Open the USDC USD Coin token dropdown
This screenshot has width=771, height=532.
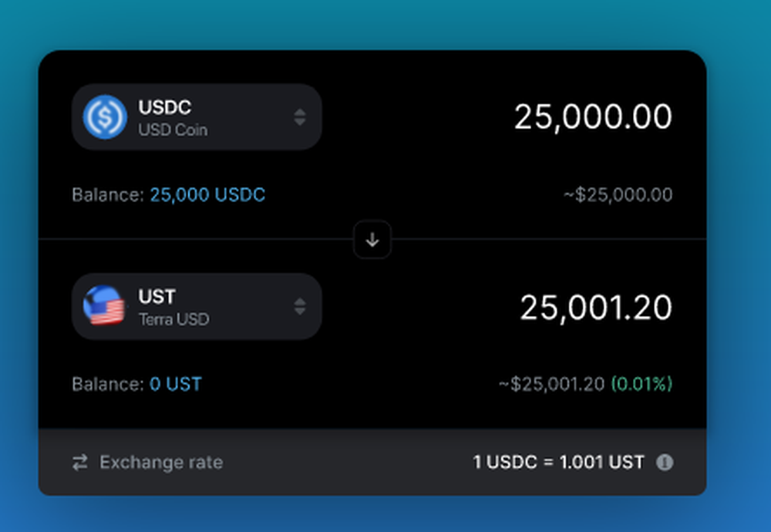[197, 117]
